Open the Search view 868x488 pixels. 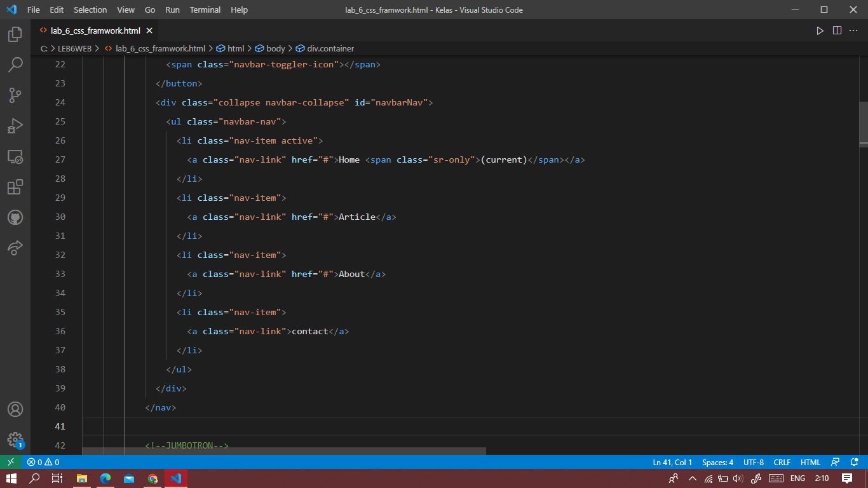(x=15, y=64)
